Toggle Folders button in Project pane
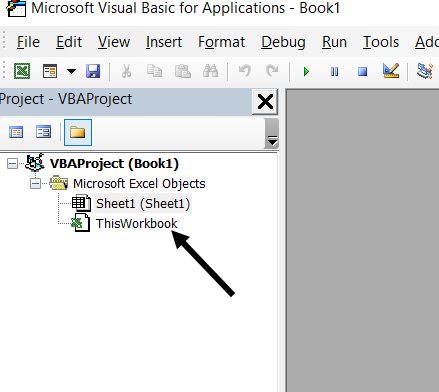 click(x=78, y=132)
